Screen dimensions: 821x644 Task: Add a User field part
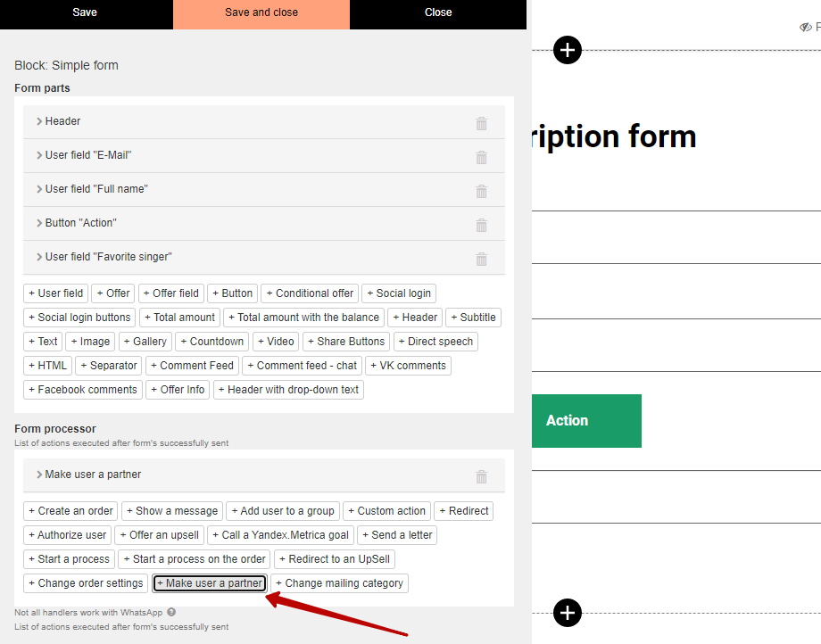pos(55,293)
